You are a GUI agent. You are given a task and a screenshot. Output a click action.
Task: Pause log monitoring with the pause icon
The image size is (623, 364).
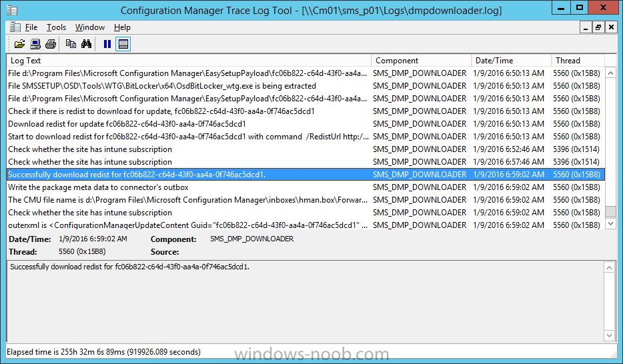click(107, 44)
